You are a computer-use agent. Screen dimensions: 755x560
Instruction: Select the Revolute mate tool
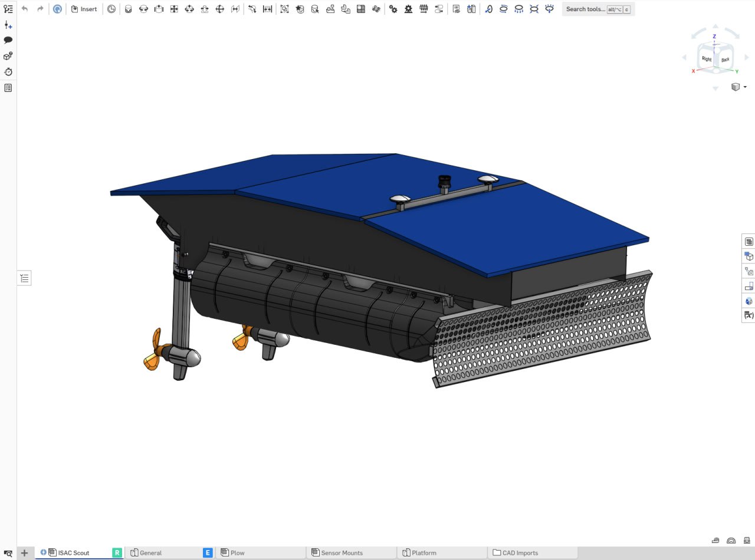coord(143,9)
